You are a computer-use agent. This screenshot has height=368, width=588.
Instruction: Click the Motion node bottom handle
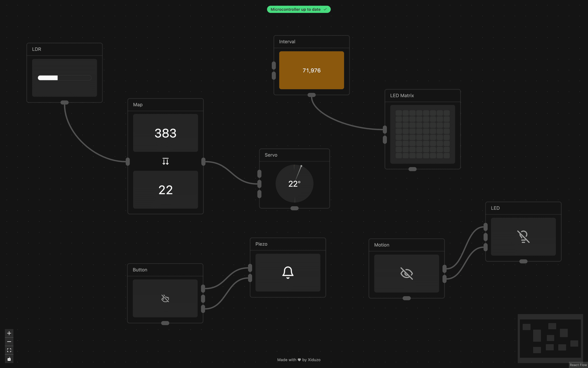click(x=407, y=298)
